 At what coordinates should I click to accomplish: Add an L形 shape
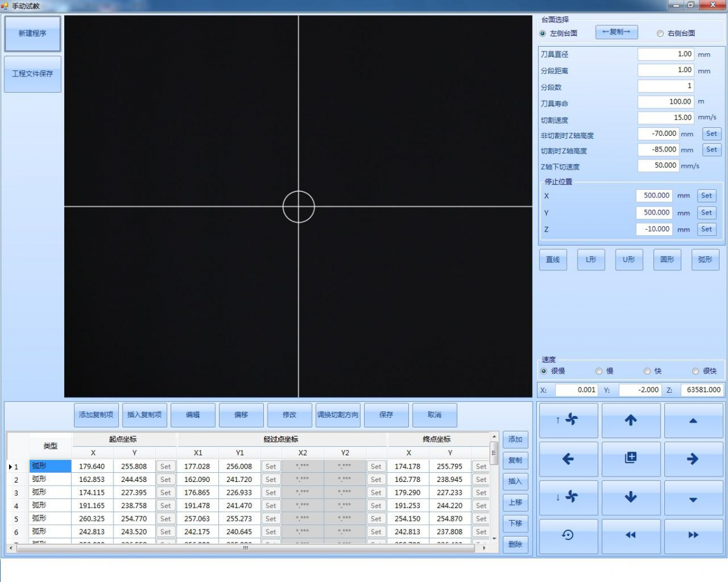point(591,259)
